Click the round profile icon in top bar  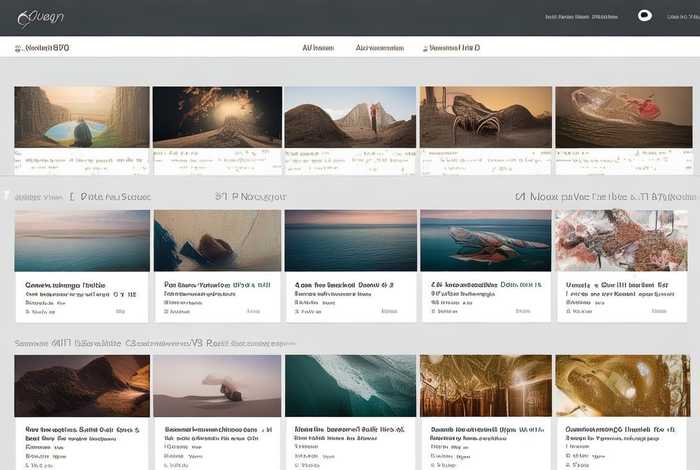click(645, 16)
